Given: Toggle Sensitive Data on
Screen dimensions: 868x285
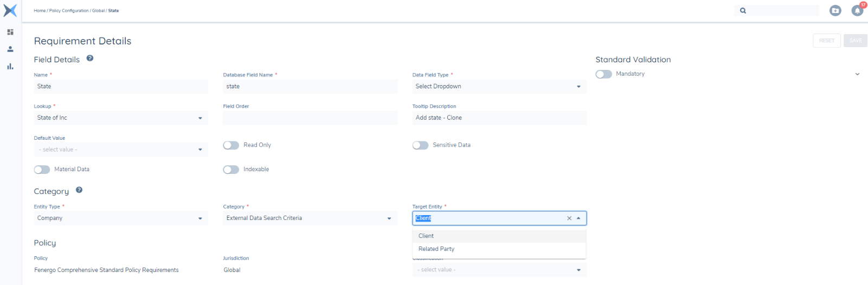Looking at the screenshot, I should [420, 145].
